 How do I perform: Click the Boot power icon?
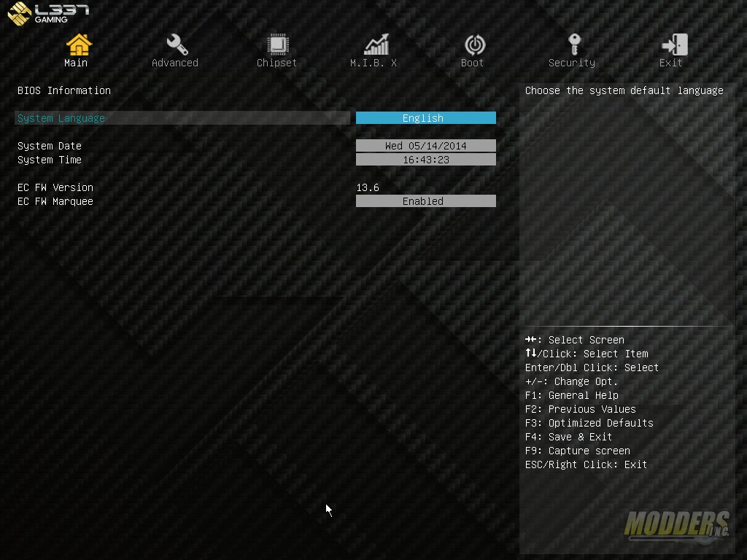(x=474, y=44)
